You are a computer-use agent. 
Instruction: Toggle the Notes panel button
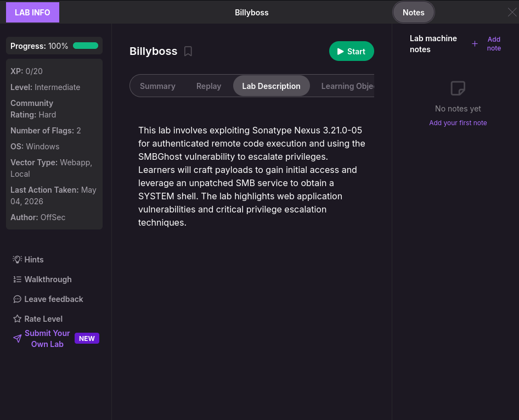(x=414, y=13)
